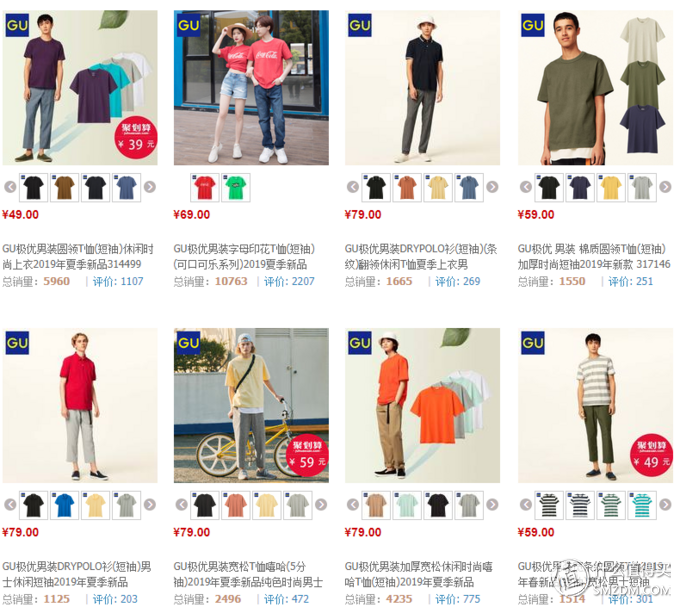
Task: Open reviews link showing 评价: 775
Action: (458, 599)
